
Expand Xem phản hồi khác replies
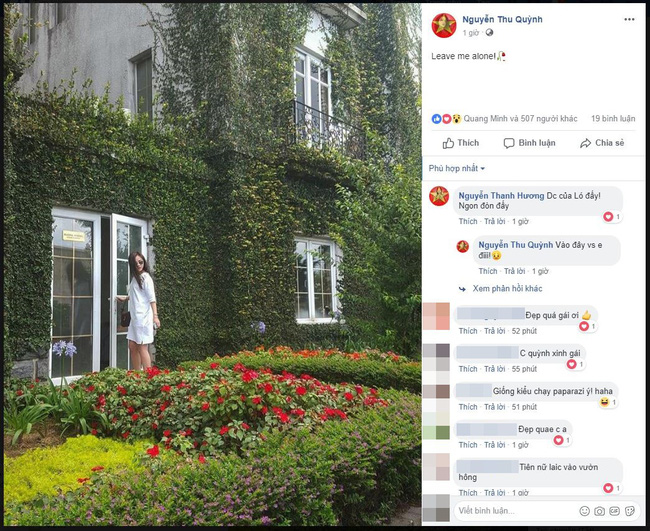click(507, 289)
